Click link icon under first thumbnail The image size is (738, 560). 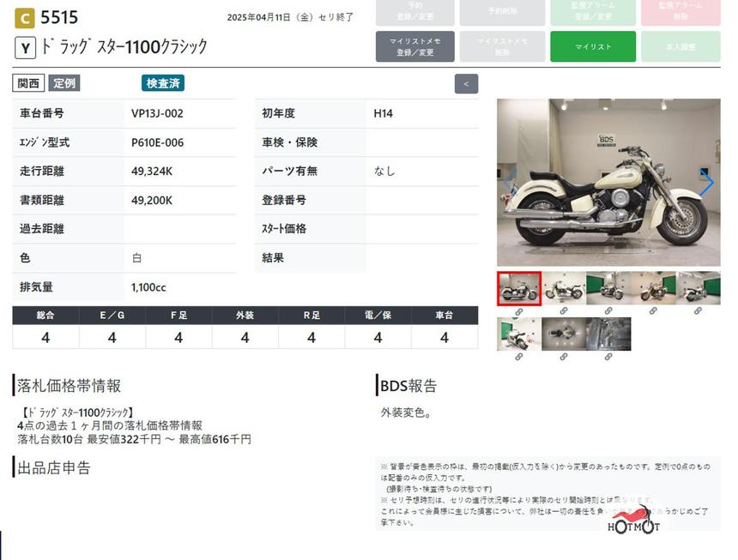[518, 311]
